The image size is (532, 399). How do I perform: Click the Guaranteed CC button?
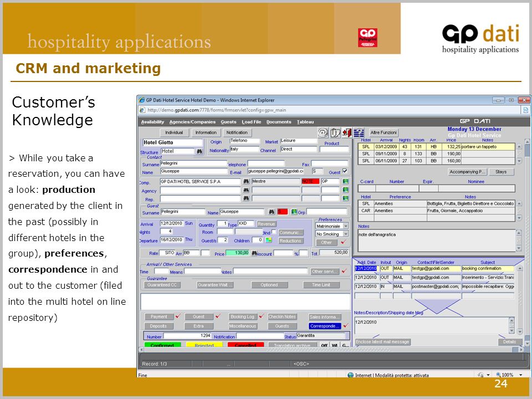point(162,285)
